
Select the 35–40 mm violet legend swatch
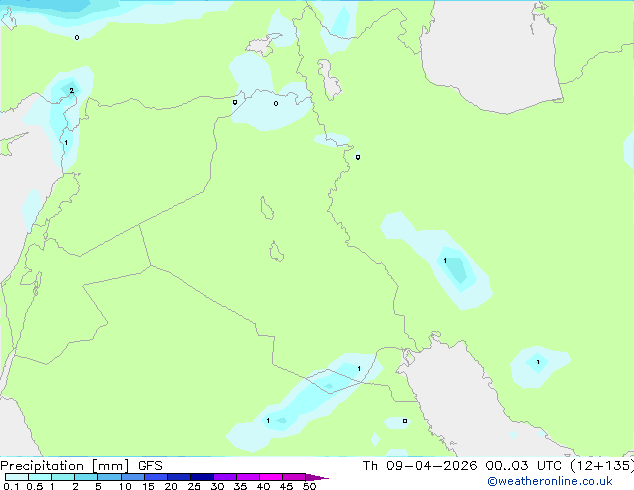coord(248,477)
